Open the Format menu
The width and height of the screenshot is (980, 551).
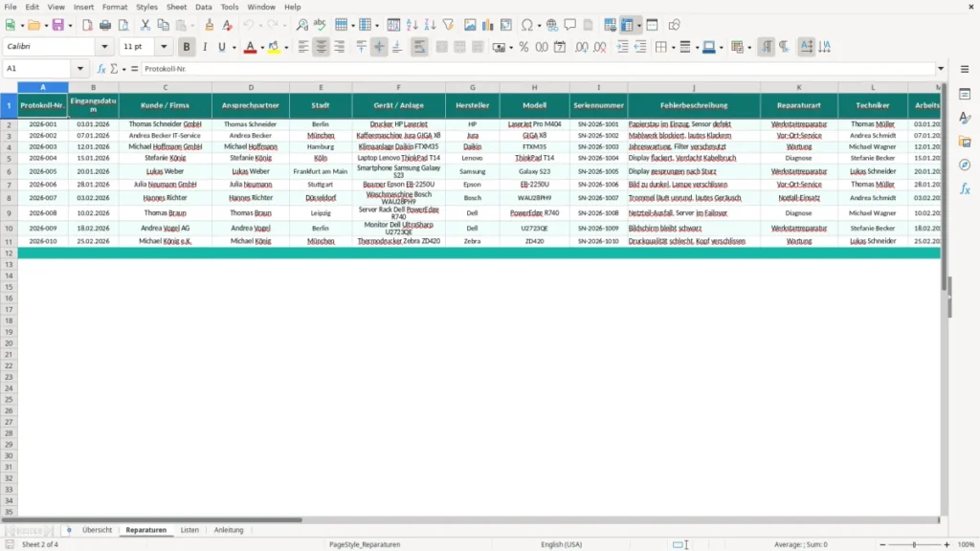pyautogui.click(x=115, y=7)
